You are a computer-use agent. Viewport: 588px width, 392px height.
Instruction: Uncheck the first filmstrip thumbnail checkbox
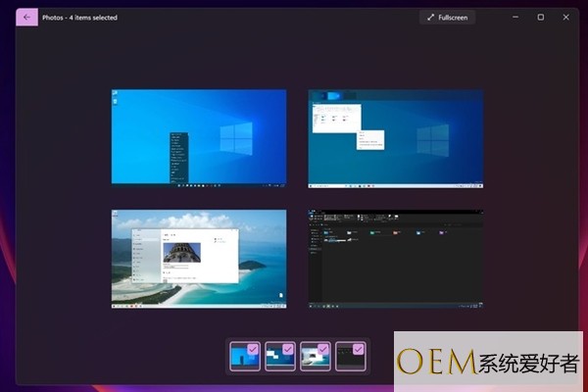point(253,348)
